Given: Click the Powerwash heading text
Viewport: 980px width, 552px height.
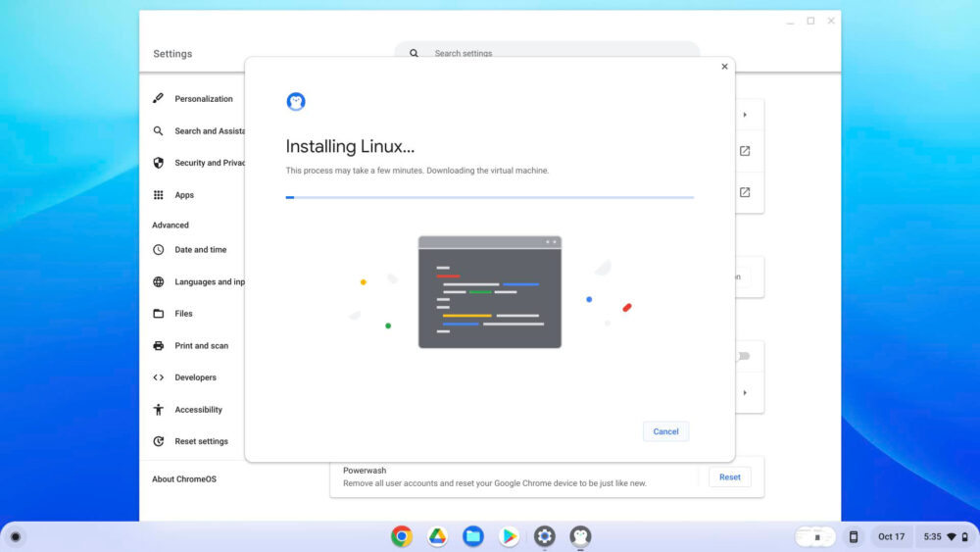Looking at the screenshot, I should pos(365,470).
